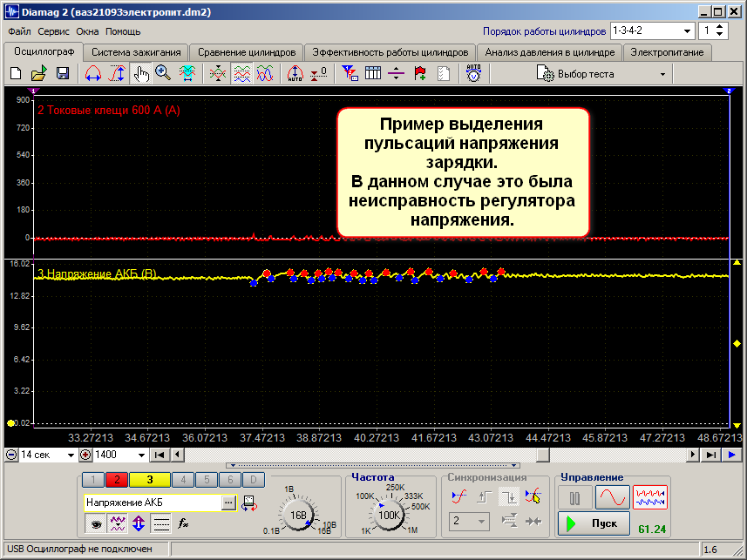
Task: Click the overlapping sine waves icon
Action: click(x=265, y=73)
